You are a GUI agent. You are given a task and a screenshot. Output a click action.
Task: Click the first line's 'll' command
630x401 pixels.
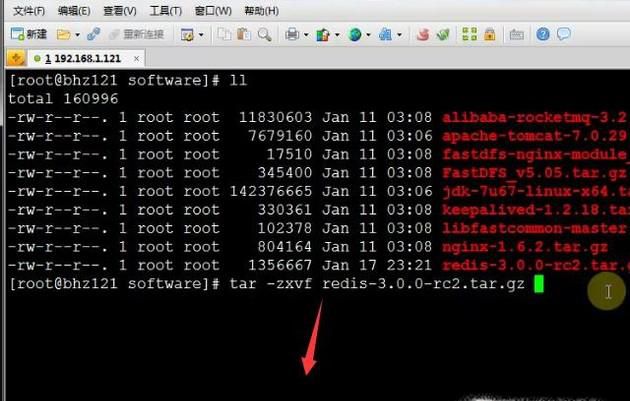(238, 80)
